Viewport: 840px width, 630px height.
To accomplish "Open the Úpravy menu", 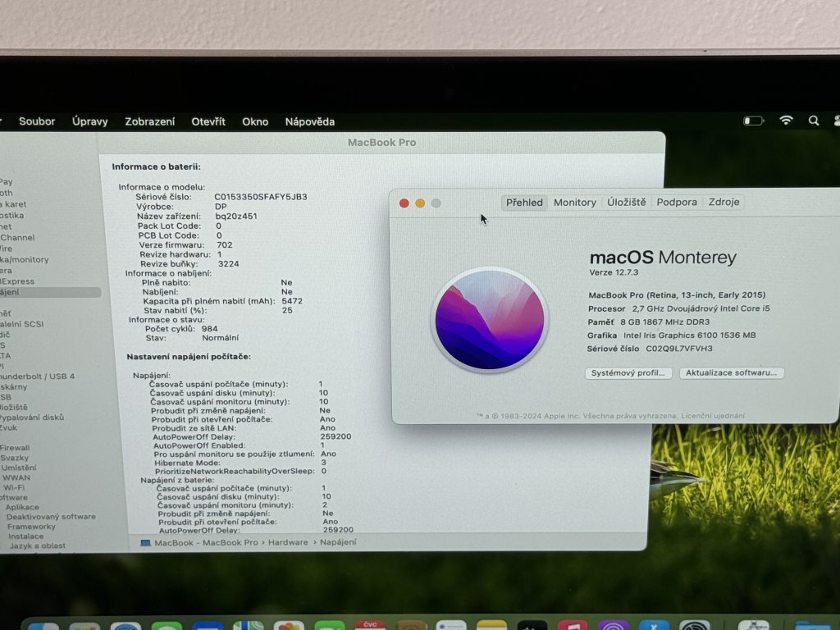I will pyautogui.click(x=90, y=121).
